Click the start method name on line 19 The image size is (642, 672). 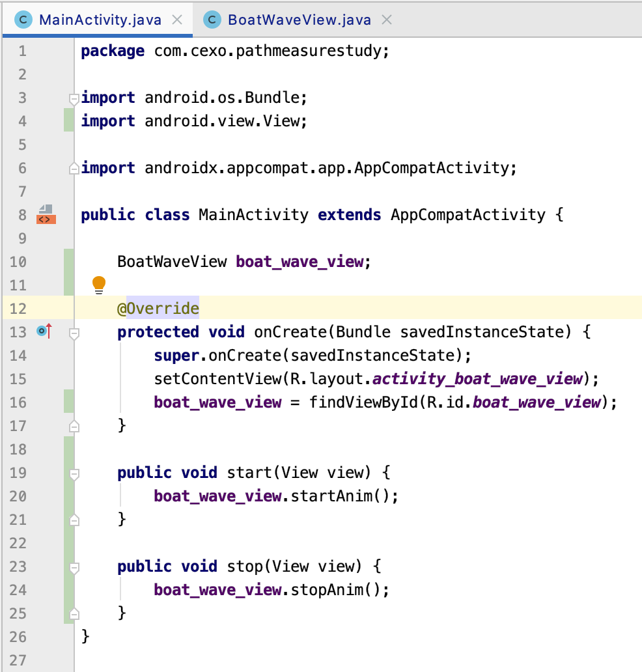[249, 473]
